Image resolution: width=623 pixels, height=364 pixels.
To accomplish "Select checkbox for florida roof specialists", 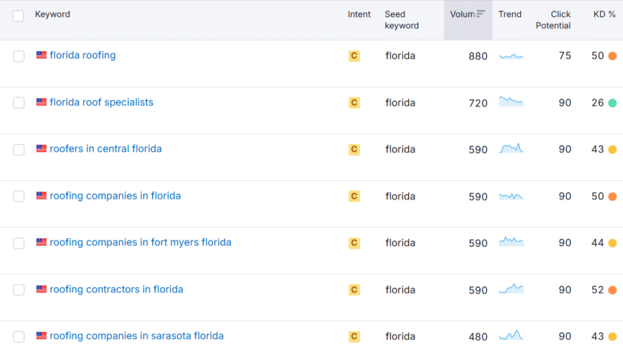I will click(19, 103).
